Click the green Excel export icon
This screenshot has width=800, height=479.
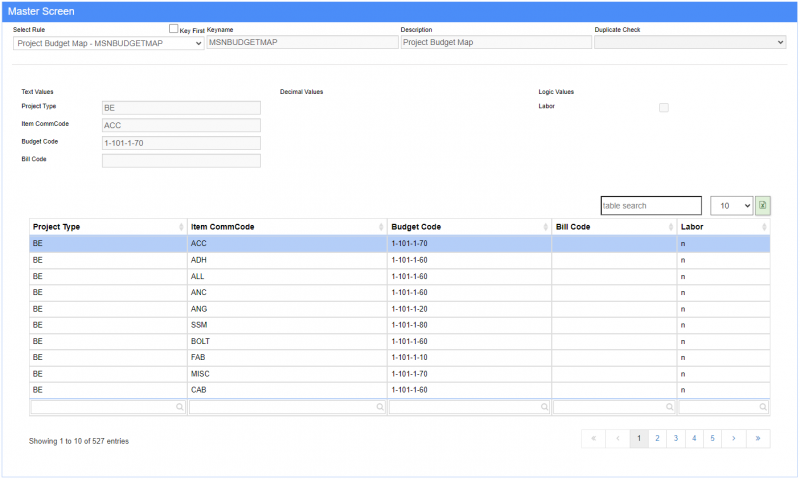763,206
